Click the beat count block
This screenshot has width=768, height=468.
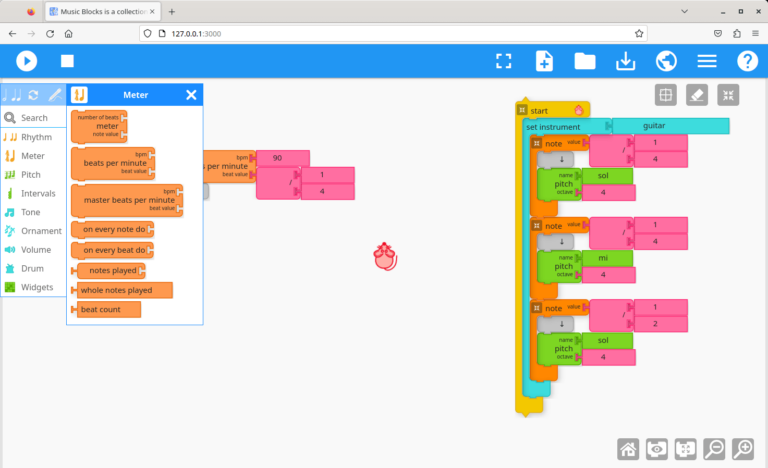[x=106, y=310]
